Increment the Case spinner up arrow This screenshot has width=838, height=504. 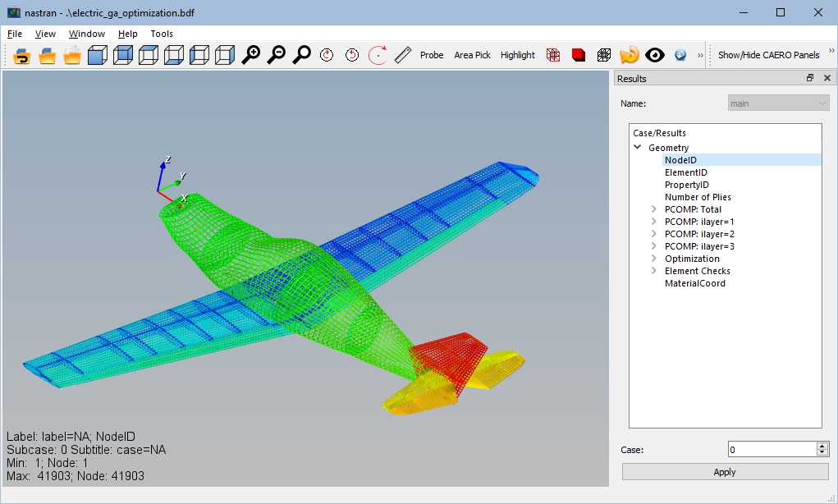click(822, 446)
